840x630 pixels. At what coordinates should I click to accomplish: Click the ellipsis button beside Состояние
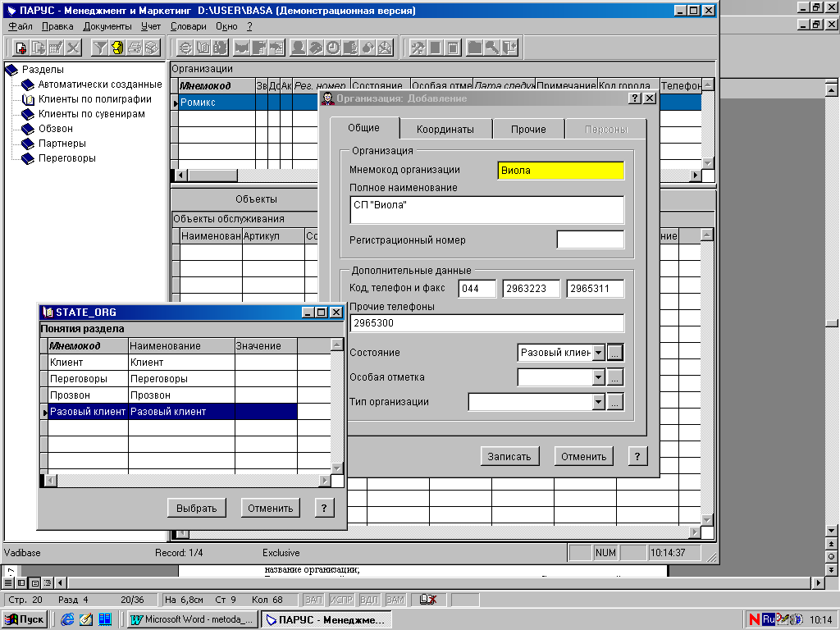click(x=615, y=353)
